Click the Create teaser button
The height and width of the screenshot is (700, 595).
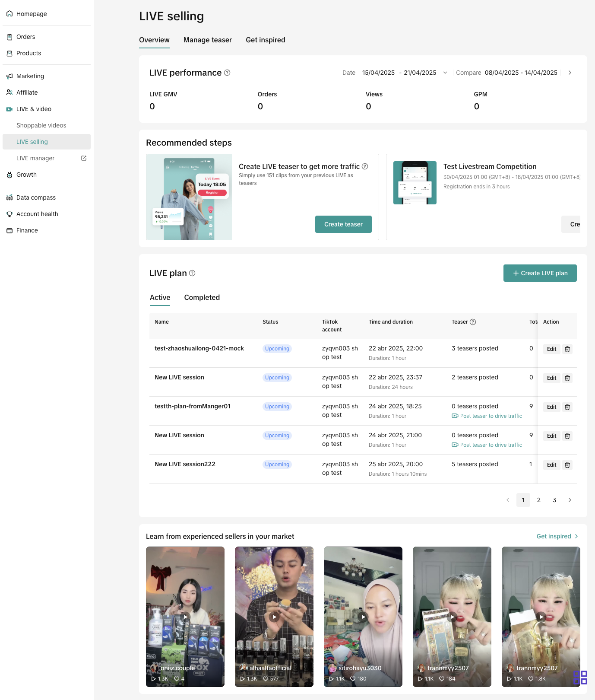click(343, 224)
